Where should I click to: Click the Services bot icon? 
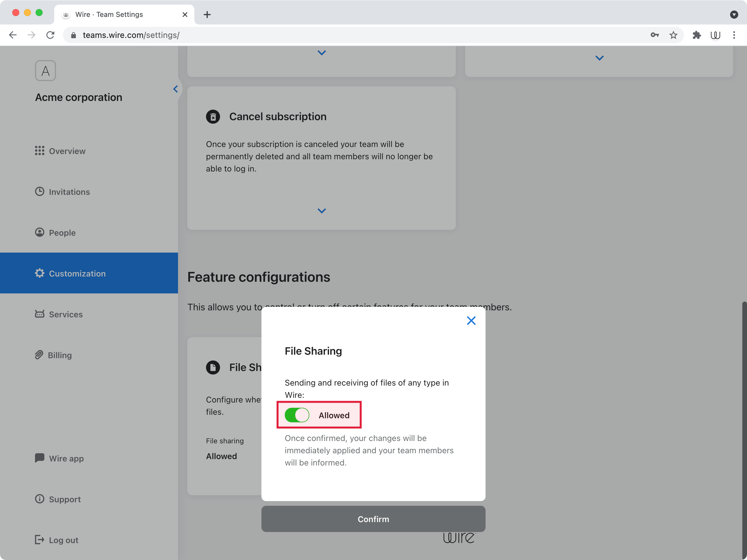pos(39,314)
